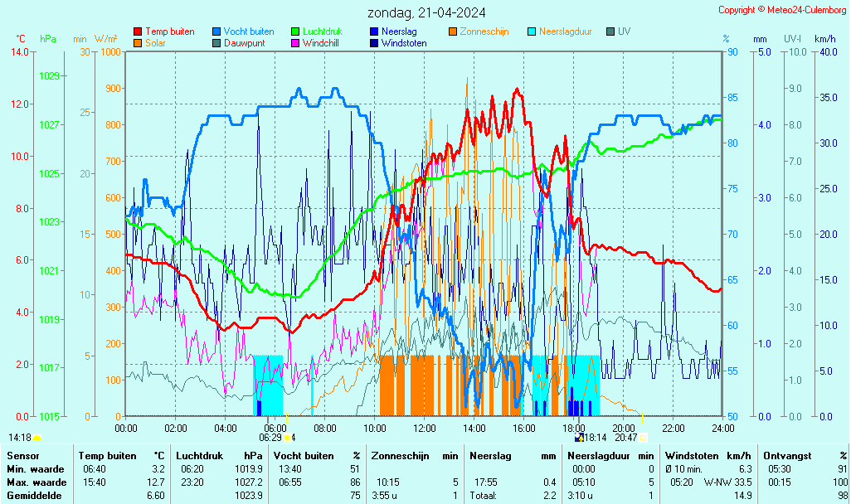
Task: Click the Dauwpunt legend label
Action: (x=244, y=43)
